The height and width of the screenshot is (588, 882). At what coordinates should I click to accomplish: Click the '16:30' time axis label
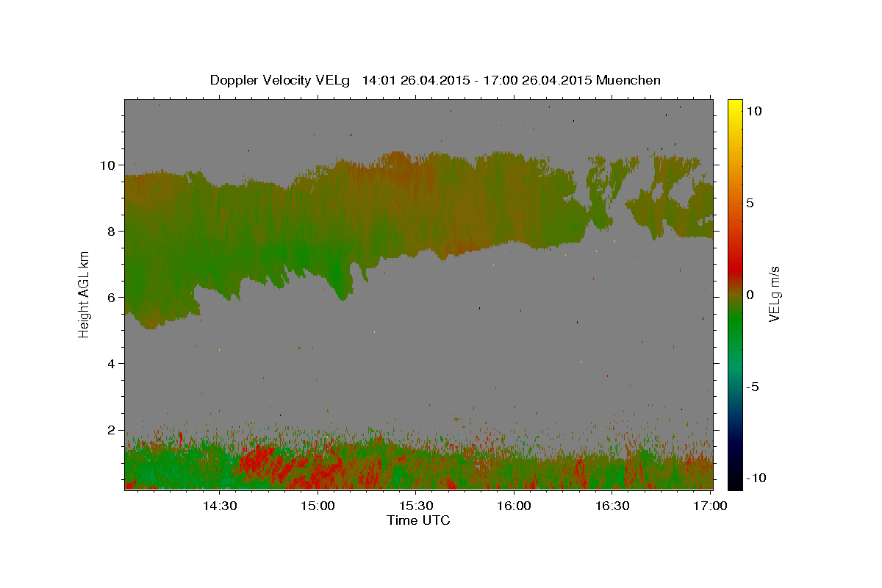coord(612,506)
